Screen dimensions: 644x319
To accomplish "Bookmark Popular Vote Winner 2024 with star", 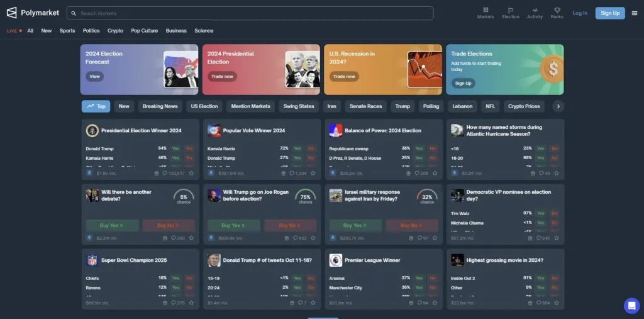I will [x=313, y=173].
